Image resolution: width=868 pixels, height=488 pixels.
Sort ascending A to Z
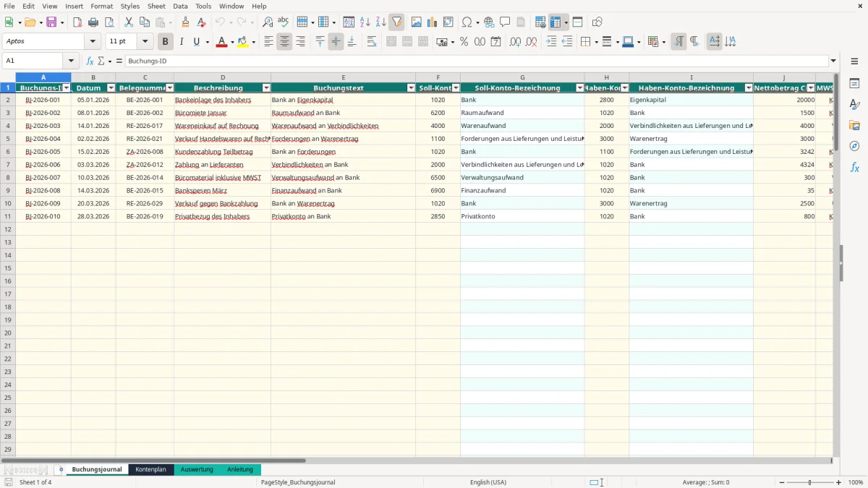tap(365, 22)
